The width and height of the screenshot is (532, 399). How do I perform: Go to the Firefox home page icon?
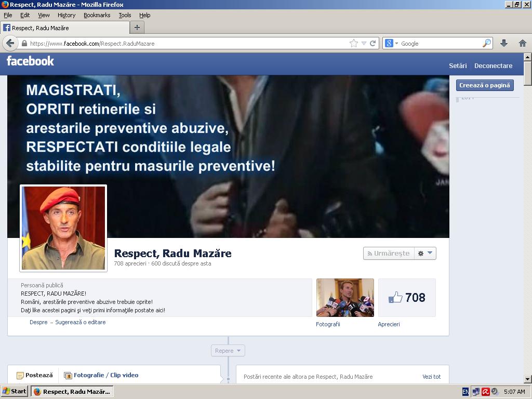coord(523,43)
